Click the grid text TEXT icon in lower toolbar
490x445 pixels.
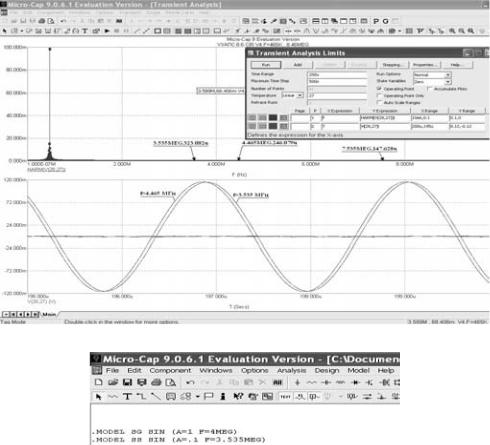285,397
